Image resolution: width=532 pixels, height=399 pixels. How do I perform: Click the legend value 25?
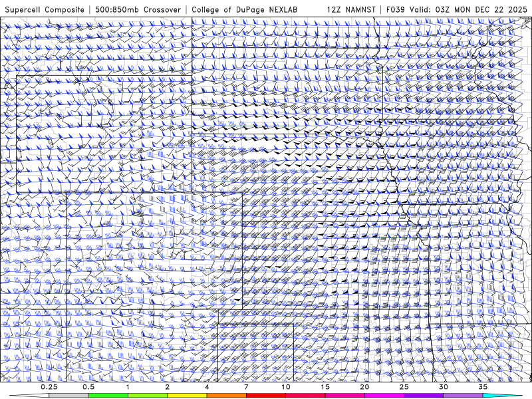click(x=404, y=387)
